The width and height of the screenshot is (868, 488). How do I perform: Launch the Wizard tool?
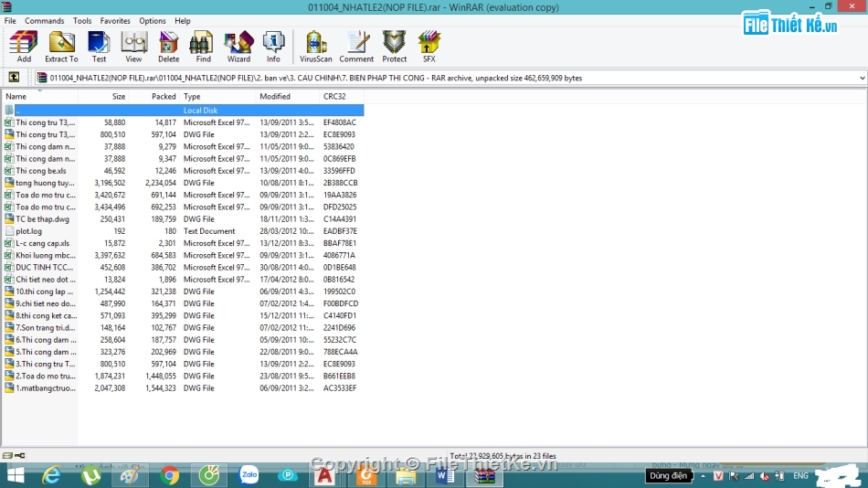coord(238,47)
